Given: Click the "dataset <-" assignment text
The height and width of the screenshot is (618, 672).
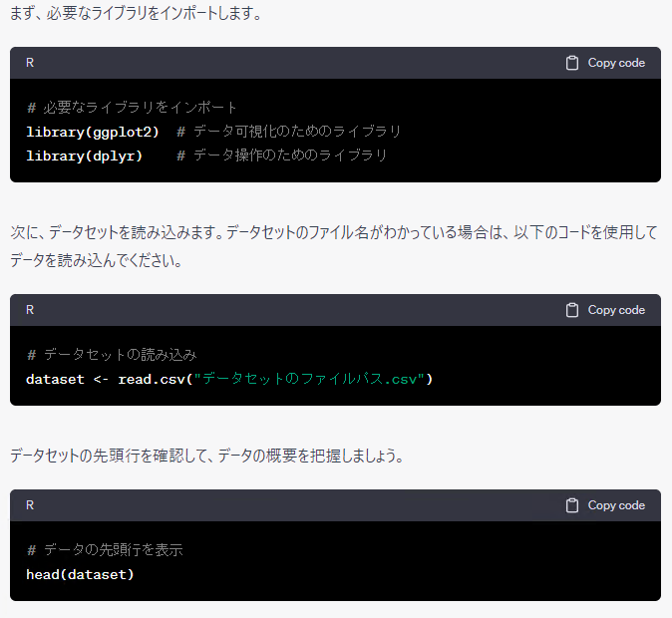Looking at the screenshot, I should 67,379.
